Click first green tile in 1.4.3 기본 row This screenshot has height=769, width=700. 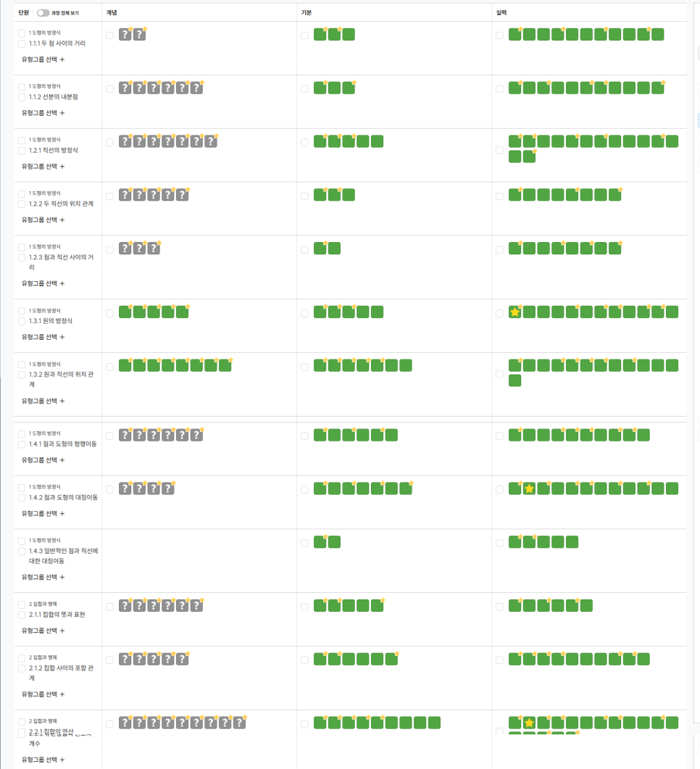pos(320,542)
